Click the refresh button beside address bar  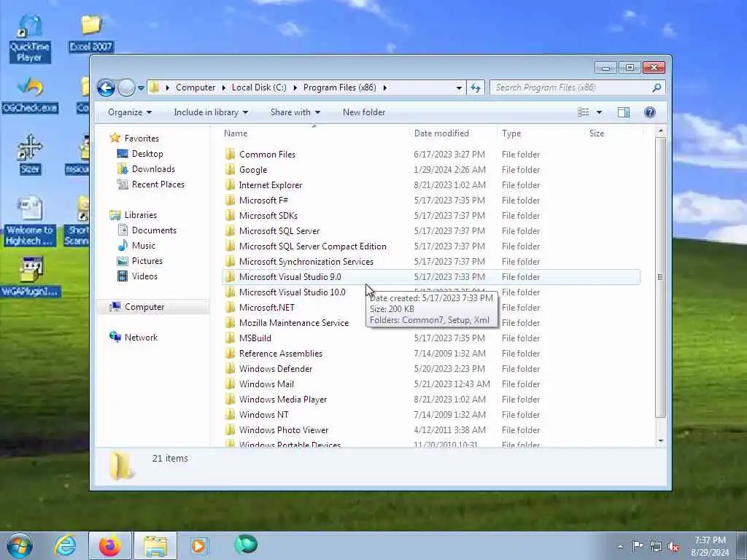click(x=476, y=87)
